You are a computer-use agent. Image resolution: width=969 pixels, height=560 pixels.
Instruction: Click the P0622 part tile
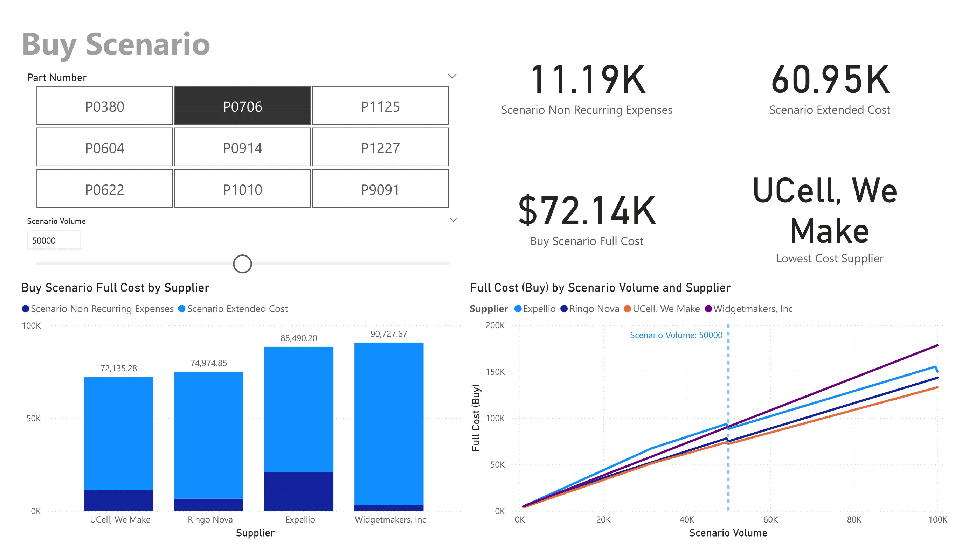[x=105, y=189]
